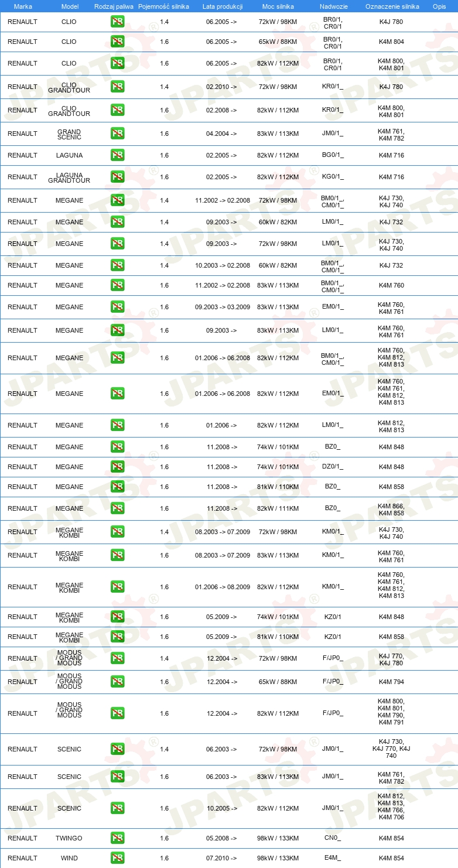Viewport: 458px width, 868px height.
Task: Click the Moc silnika column header
Action: [278, 6]
